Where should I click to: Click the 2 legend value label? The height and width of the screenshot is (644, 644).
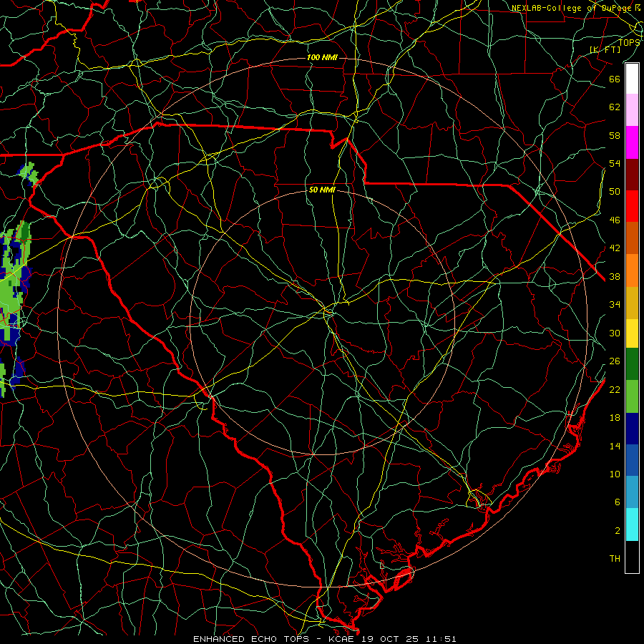click(617, 531)
